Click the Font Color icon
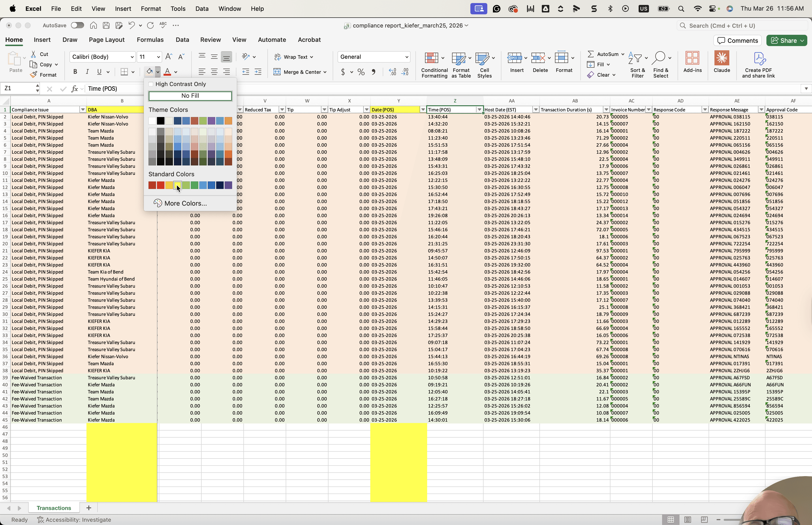The height and width of the screenshot is (525, 812). 167,72
